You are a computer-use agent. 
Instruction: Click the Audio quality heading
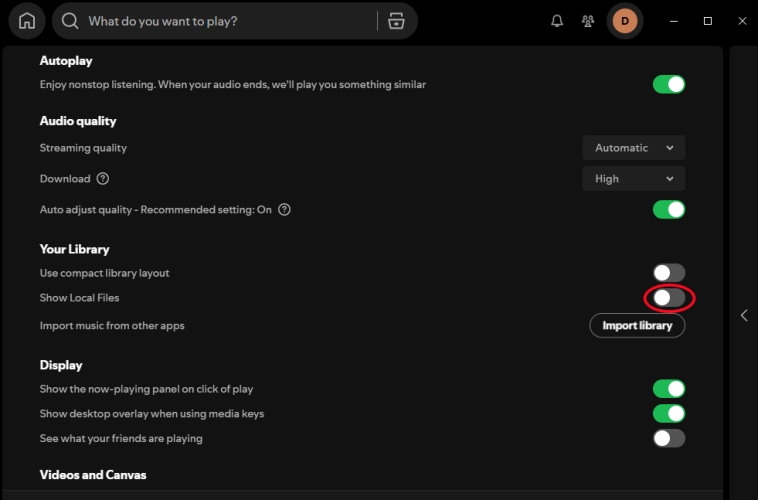tap(78, 121)
